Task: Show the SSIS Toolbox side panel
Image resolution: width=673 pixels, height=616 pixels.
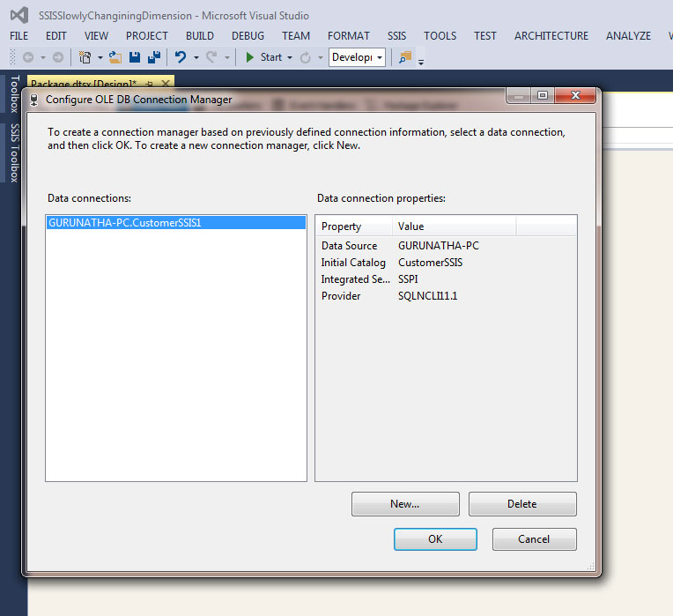Action: (14, 152)
